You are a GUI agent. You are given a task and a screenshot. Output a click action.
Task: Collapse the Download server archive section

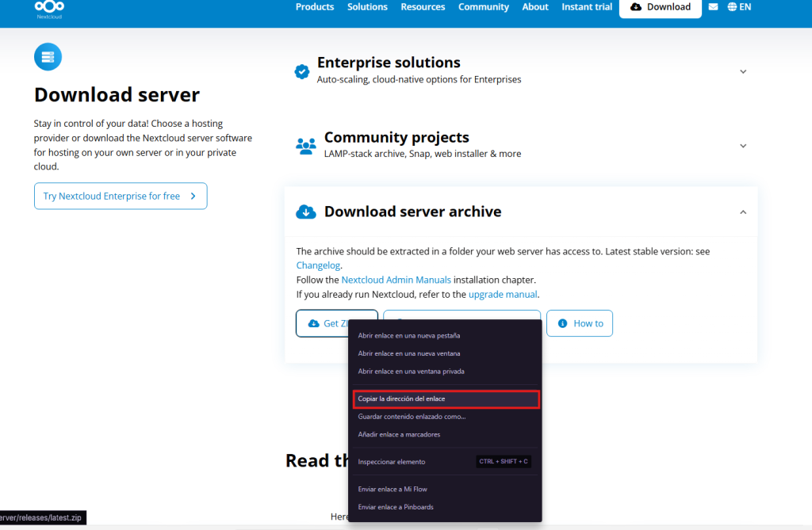click(x=743, y=212)
